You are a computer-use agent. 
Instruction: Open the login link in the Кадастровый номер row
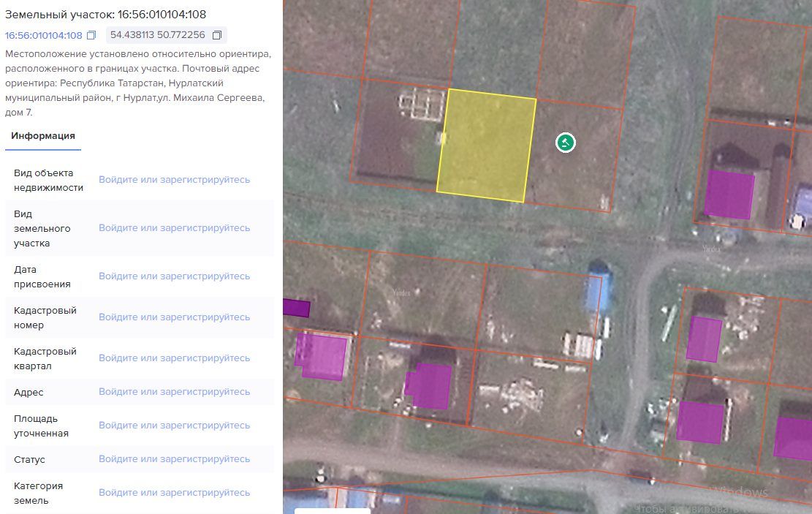[175, 317]
